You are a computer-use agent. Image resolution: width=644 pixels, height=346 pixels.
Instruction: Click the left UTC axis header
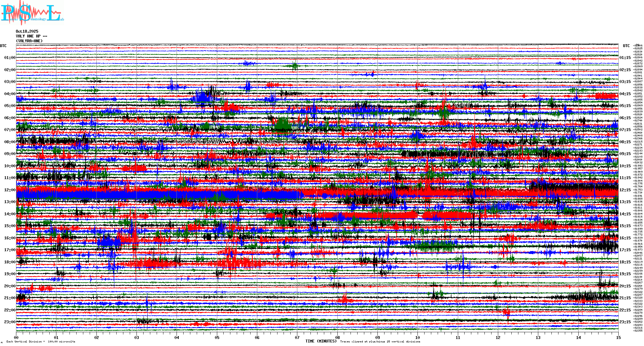pyautogui.click(x=3, y=46)
